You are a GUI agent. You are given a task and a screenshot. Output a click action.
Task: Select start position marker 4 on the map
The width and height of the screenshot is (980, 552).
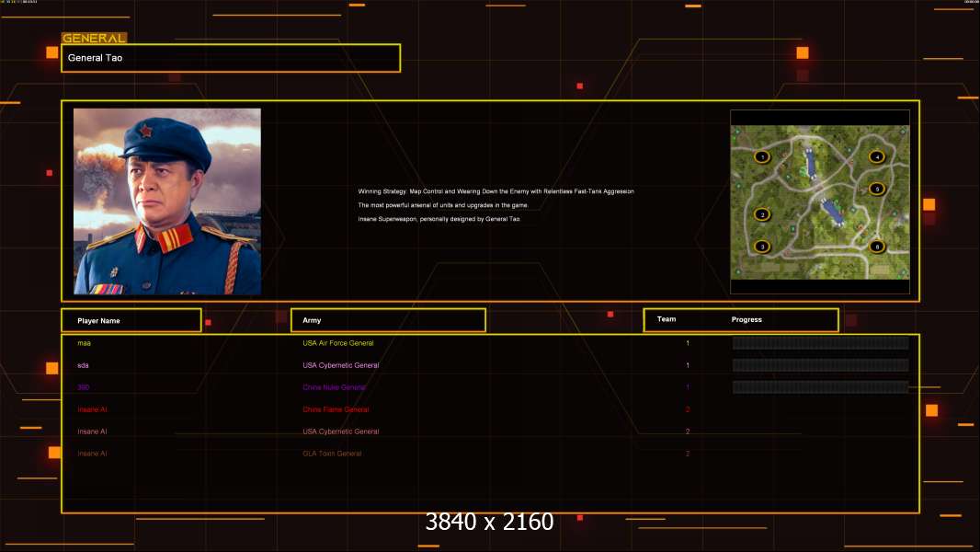click(877, 157)
